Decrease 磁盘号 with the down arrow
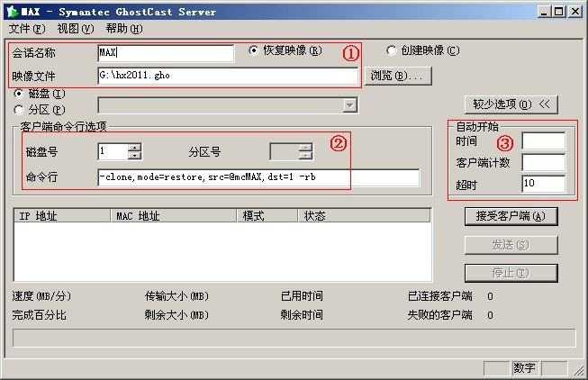 click(134, 155)
